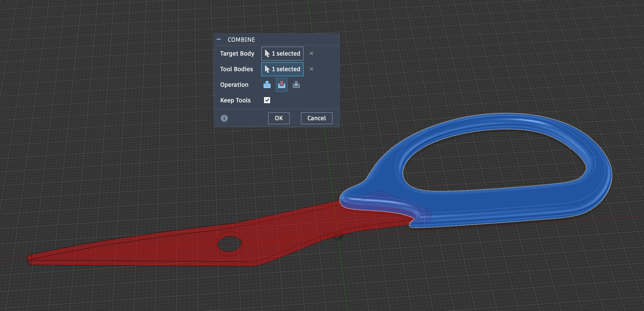This screenshot has height=311, width=644.
Task: Cancel the Combine operation
Action: 316,118
